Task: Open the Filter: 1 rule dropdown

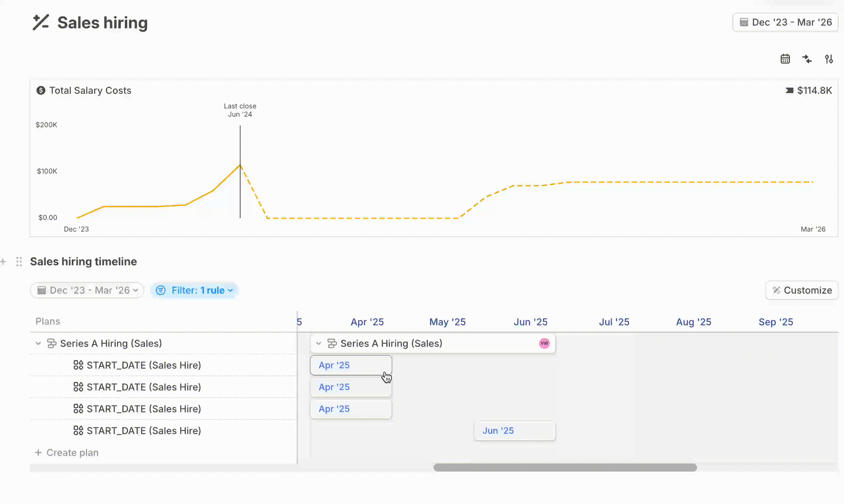Action: point(194,290)
